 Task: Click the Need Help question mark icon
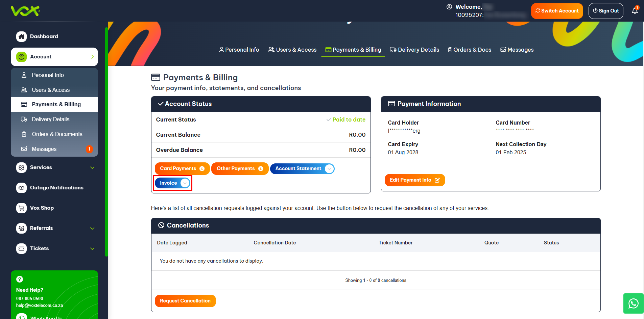(x=20, y=279)
